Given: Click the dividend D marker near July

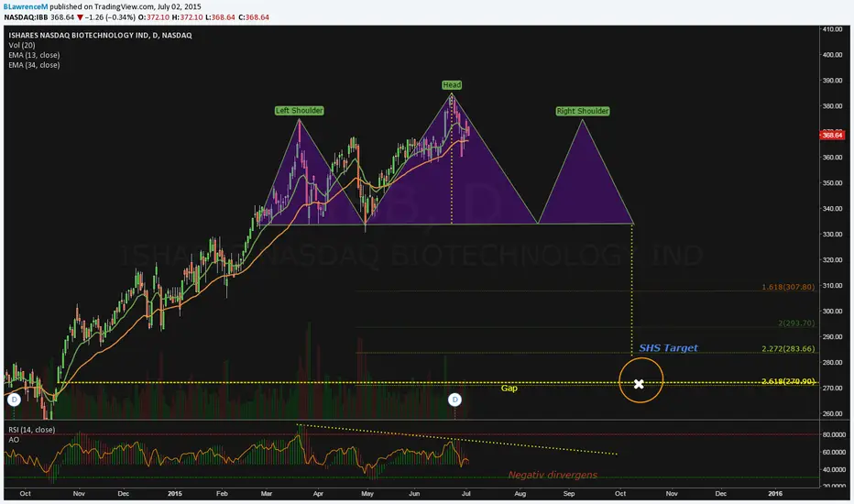Looking at the screenshot, I should click(454, 400).
